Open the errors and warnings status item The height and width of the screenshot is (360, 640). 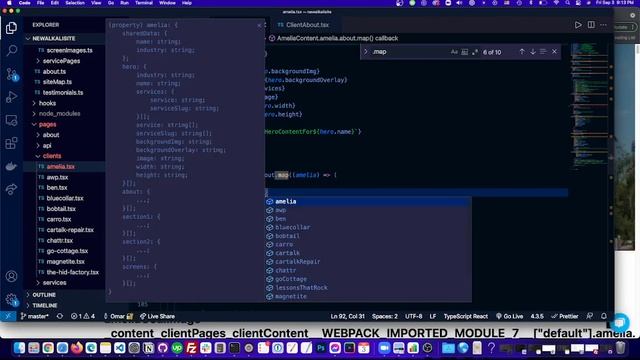(x=82, y=316)
